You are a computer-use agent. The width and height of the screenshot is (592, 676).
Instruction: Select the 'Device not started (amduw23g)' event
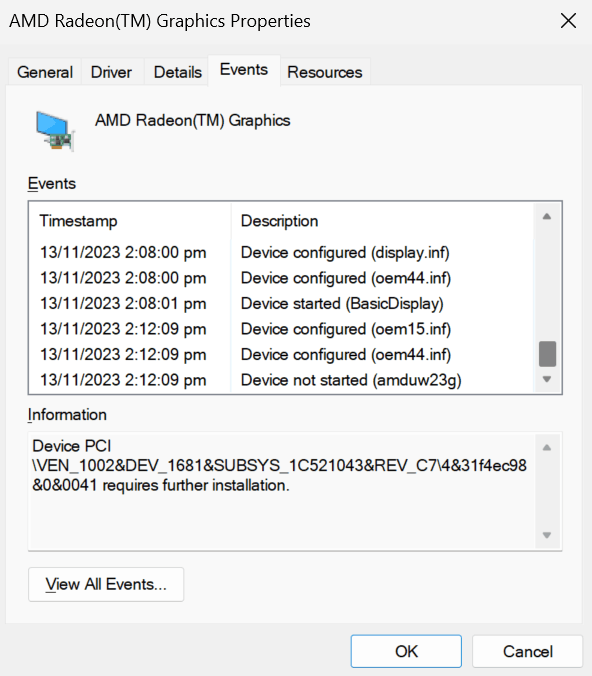282,380
